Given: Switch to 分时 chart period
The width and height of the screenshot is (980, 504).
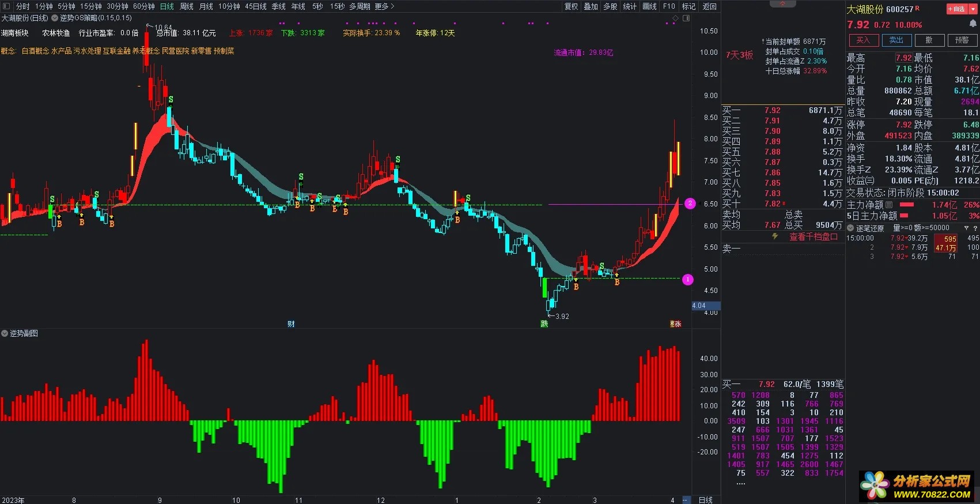Looking at the screenshot, I should click(x=22, y=6).
